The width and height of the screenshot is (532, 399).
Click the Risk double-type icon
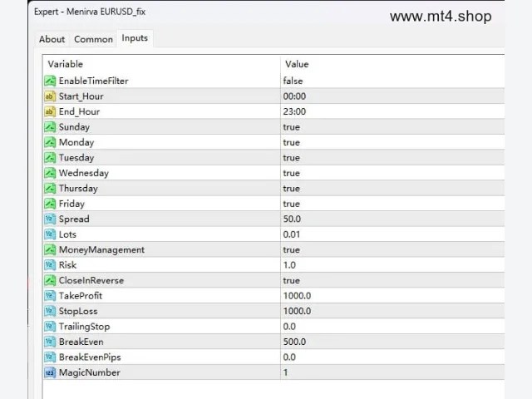pos(50,265)
